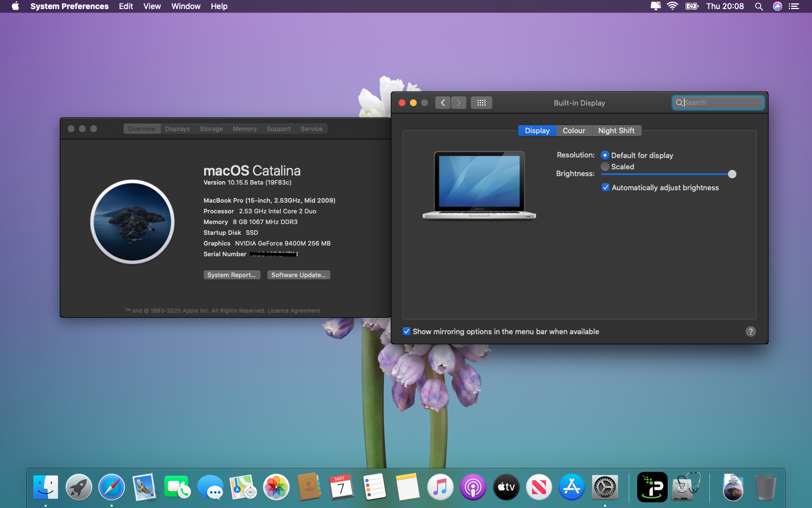Open Notes from the dock
This screenshot has width=812, height=508.
click(x=408, y=487)
